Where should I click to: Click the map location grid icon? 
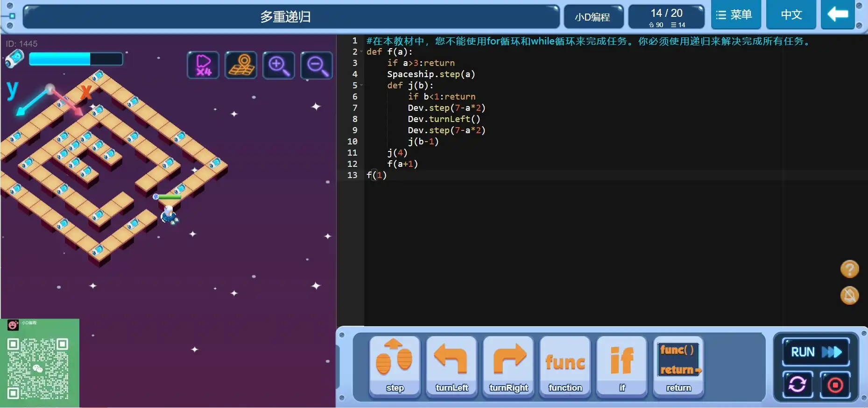click(x=241, y=65)
